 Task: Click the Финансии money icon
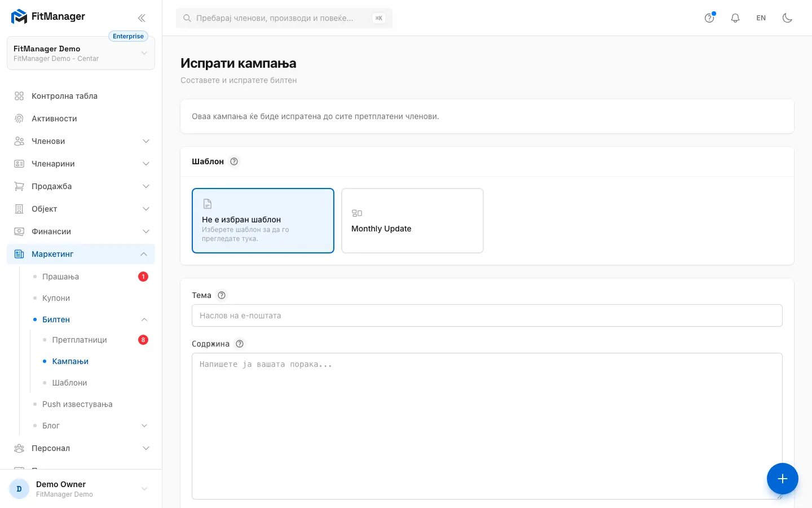[19, 231]
